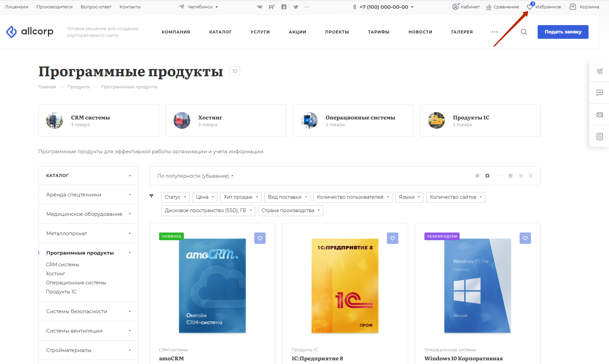This screenshot has height=364, width=609.
Task: Open the Вид поставки filter
Action: (x=287, y=197)
